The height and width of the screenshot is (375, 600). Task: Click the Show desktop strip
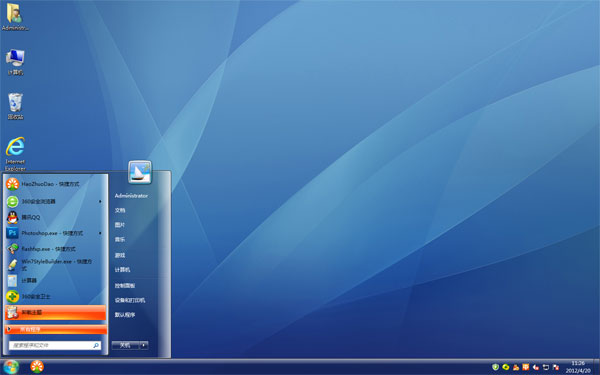tap(597, 367)
